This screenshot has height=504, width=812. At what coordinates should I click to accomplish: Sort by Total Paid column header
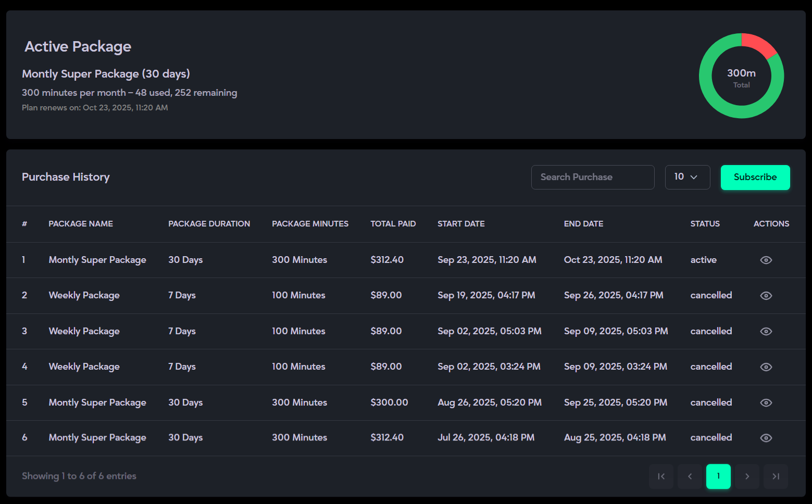coord(393,224)
